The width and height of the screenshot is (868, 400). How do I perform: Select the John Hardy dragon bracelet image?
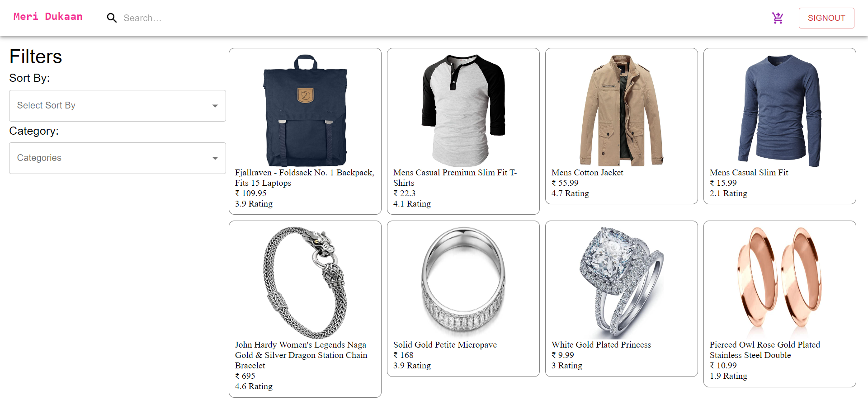305,283
